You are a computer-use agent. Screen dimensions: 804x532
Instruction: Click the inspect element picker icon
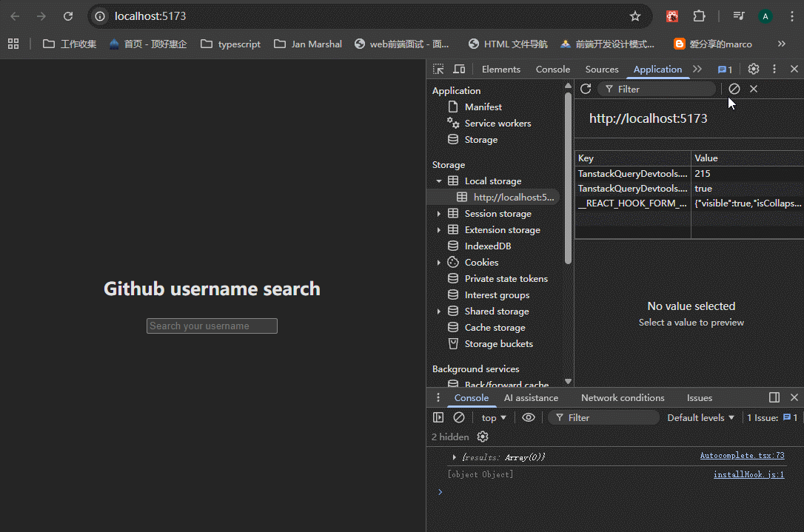438,69
